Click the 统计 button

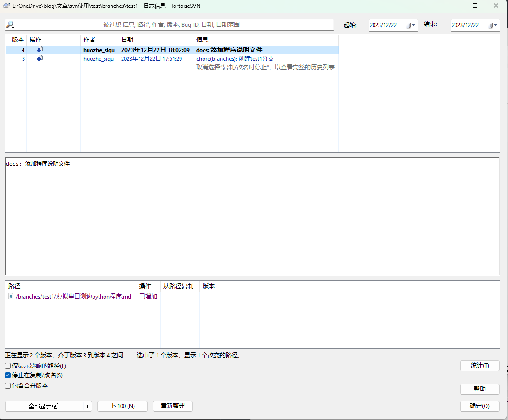pos(479,366)
